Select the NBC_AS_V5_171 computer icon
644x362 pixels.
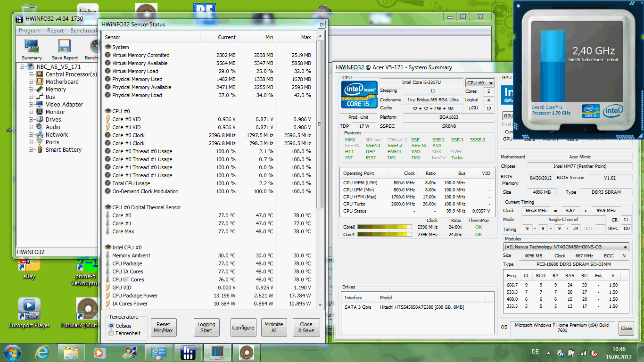point(31,67)
